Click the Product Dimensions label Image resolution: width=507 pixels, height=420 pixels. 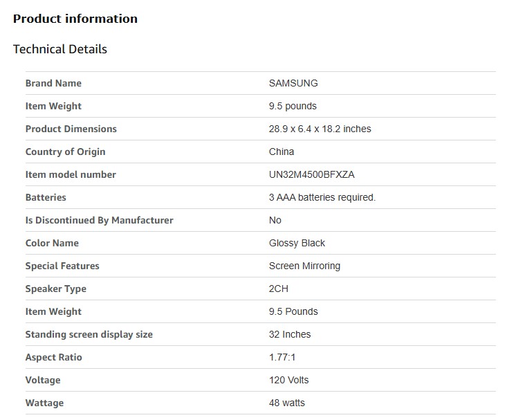[71, 129]
